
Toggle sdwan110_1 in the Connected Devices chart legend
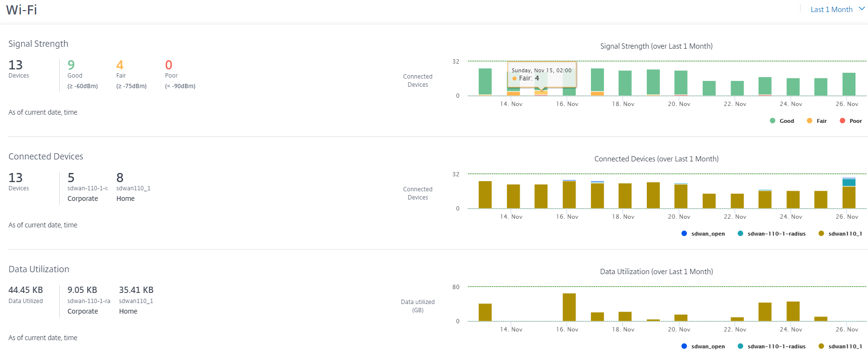pyautogui.click(x=840, y=234)
